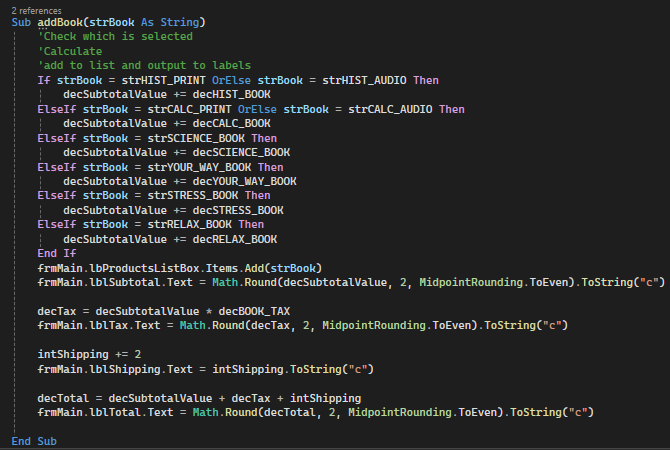Click the lblSubtotal identifier
This screenshot has width=670, height=450.
[x=125, y=282]
